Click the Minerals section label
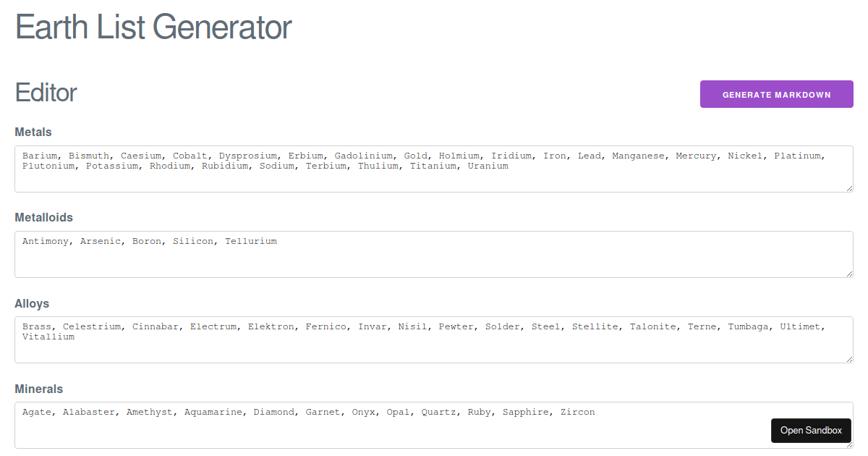 click(38, 389)
